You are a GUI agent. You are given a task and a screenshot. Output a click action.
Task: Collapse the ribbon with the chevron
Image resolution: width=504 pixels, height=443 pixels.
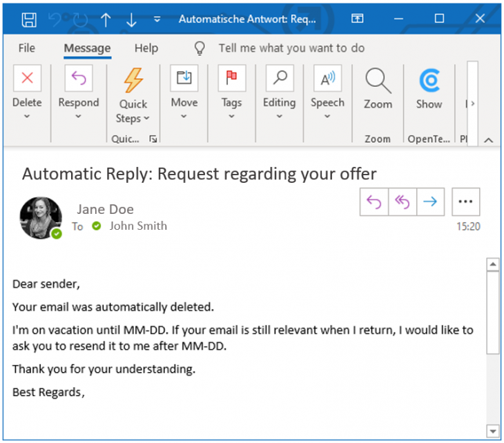coord(489,140)
